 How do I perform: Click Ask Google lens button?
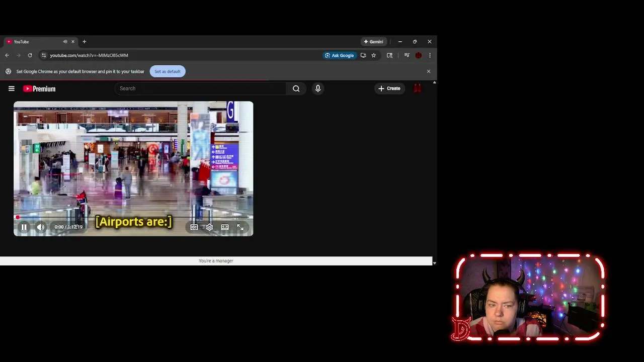340,55
